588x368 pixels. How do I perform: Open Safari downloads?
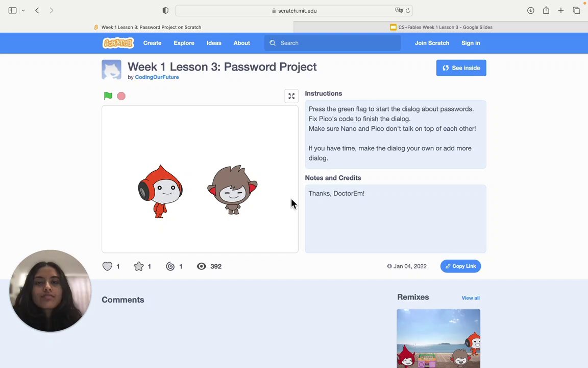(531, 11)
